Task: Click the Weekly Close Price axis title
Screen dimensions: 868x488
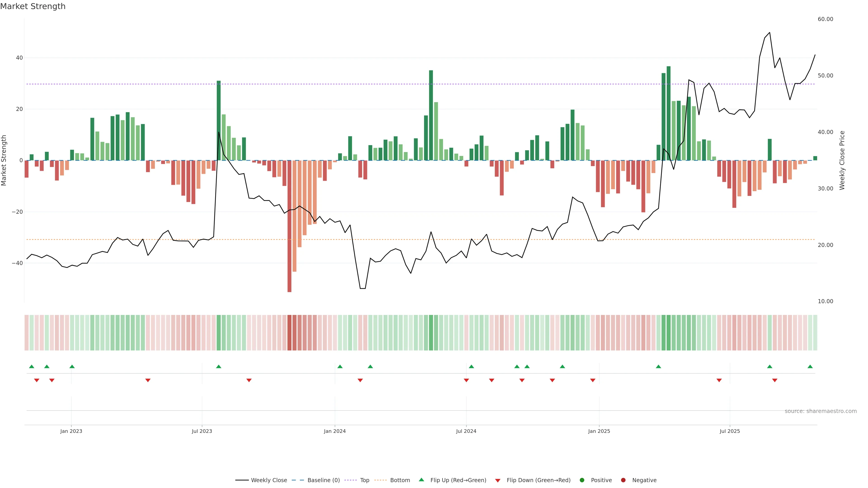Action: (842, 160)
